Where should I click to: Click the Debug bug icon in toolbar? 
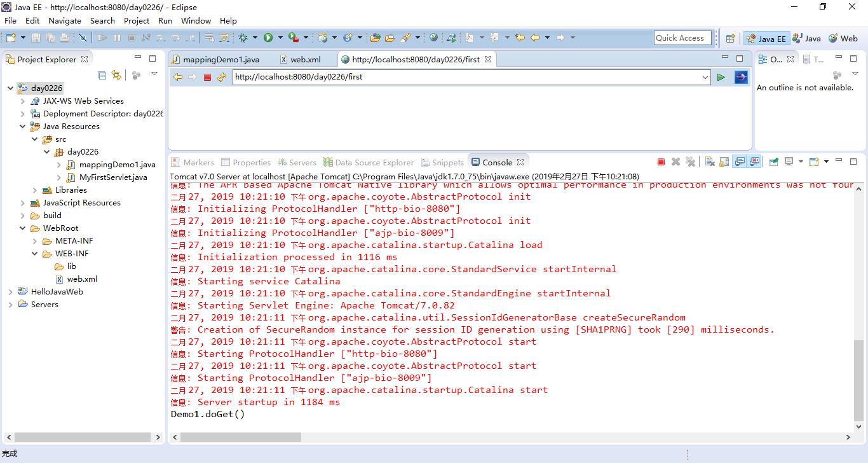click(x=243, y=38)
